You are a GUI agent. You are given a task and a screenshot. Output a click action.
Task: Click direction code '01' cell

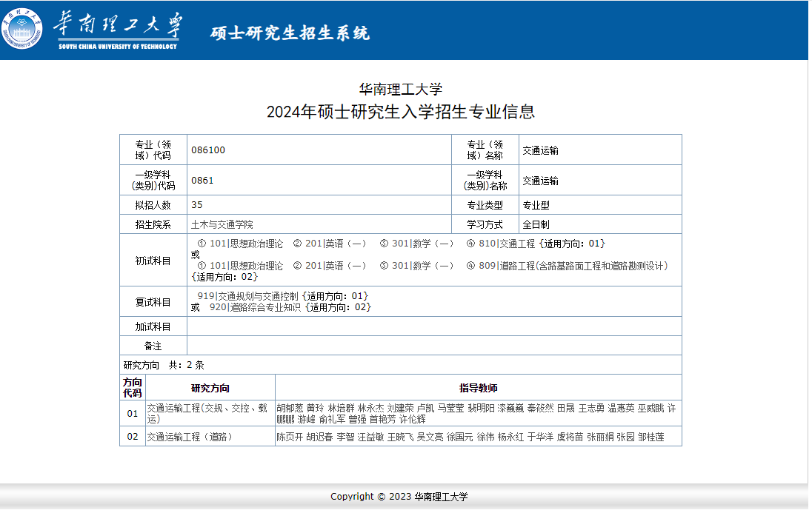[133, 414]
